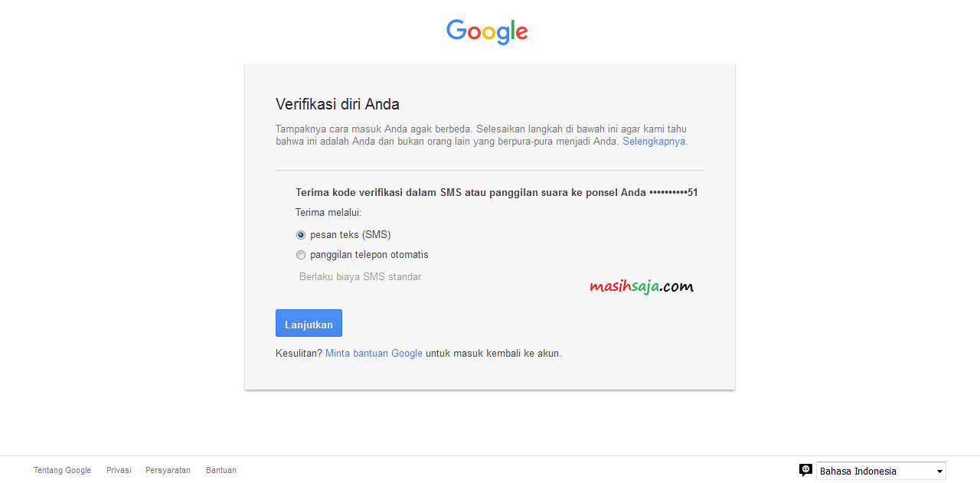Open Tentang Google in the footer
The height and width of the screenshot is (483, 980).
click(x=62, y=471)
